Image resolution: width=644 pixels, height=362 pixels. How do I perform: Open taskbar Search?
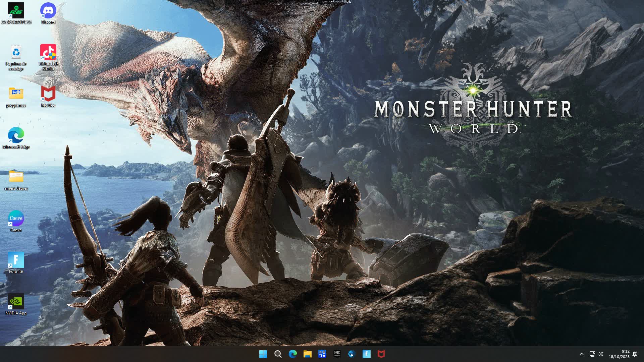[x=278, y=354]
